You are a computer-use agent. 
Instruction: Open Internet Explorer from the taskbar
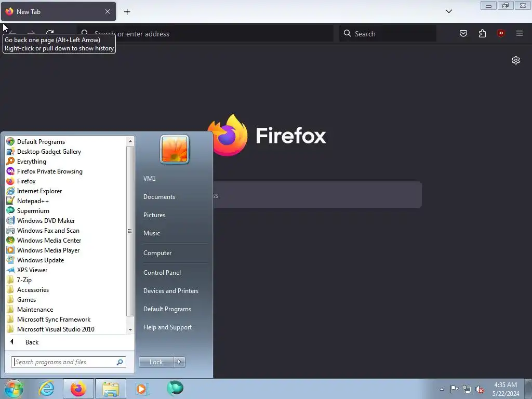click(46, 389)
